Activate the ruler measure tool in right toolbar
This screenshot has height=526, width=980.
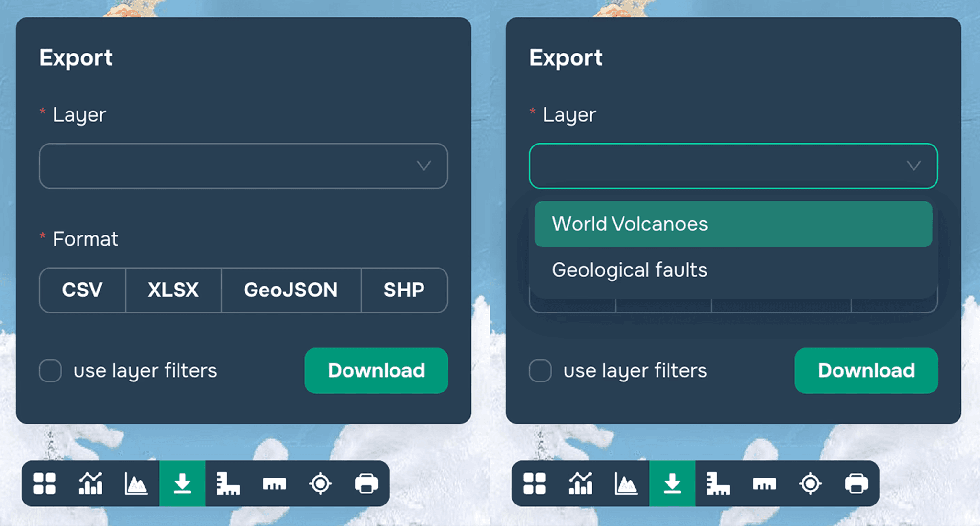coord(764,483)
